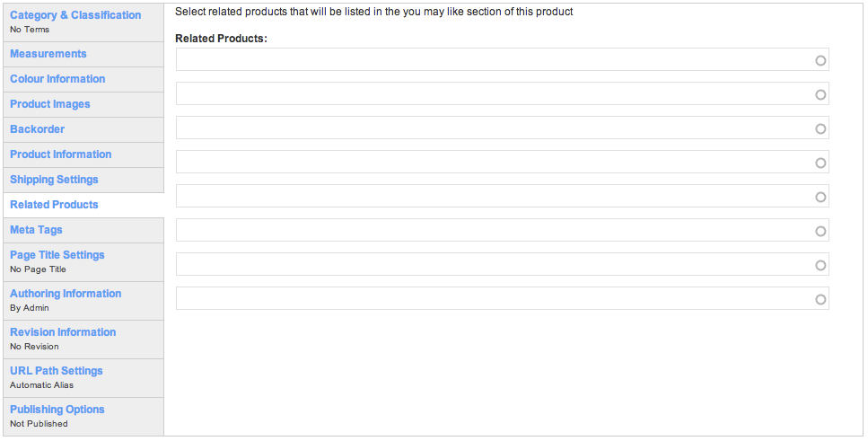Select the Backorder tab
The width and height of the screenshot is (868, 441).
coord(37,129)
